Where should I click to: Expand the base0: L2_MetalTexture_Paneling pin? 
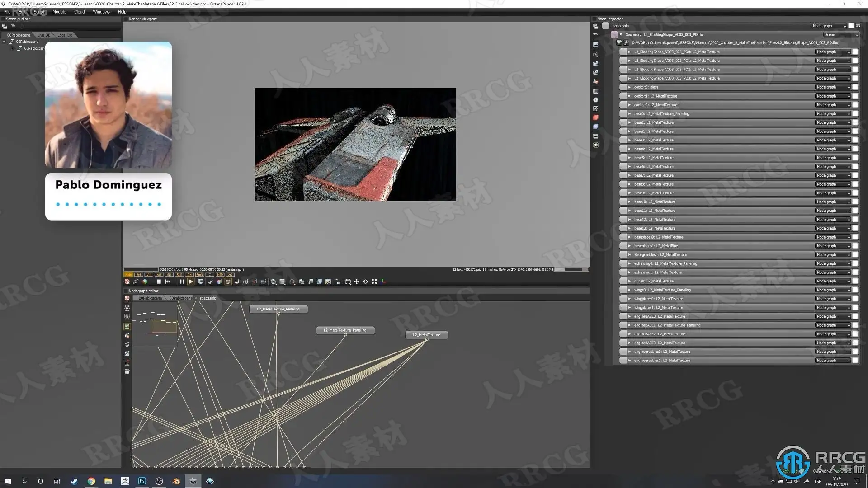pyautogui.click(x=629, y=114)
